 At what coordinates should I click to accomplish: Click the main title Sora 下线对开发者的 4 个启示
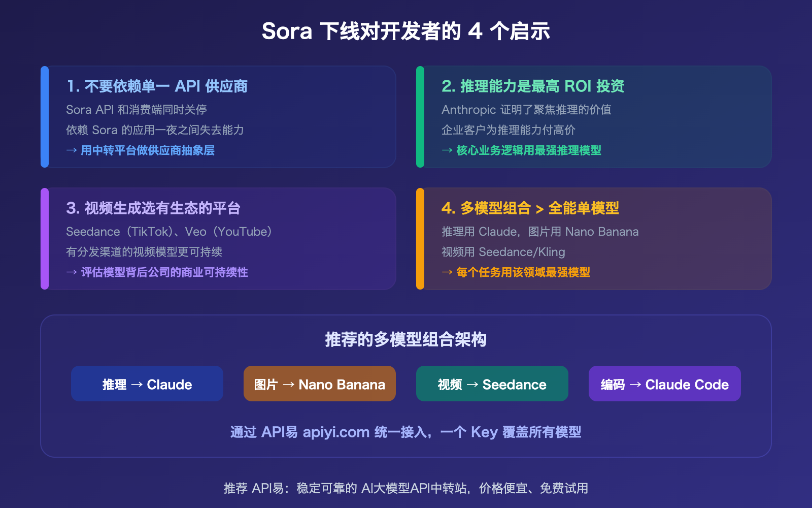[406, 31]
